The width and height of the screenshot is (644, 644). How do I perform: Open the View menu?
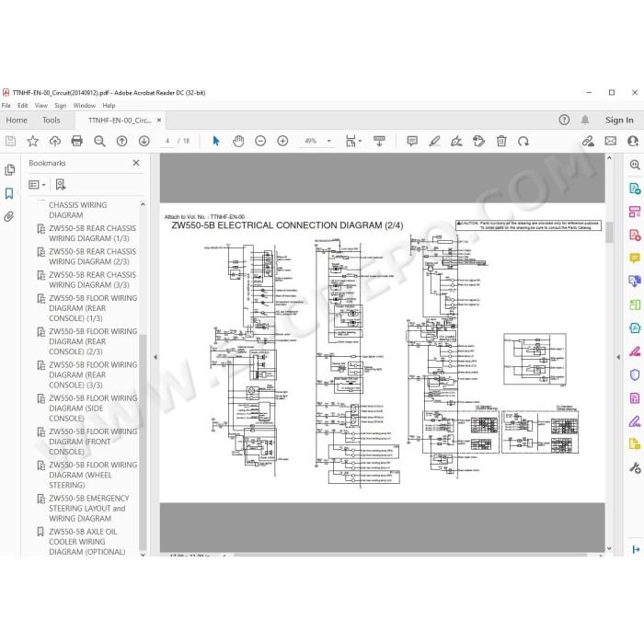pos(41,106)
